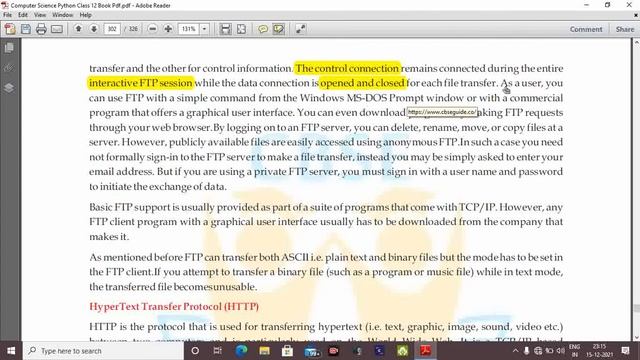Click the ENG IN language indicator
Image resolution: width=640 pixels, height=360 pixels.
click(574, 351)
